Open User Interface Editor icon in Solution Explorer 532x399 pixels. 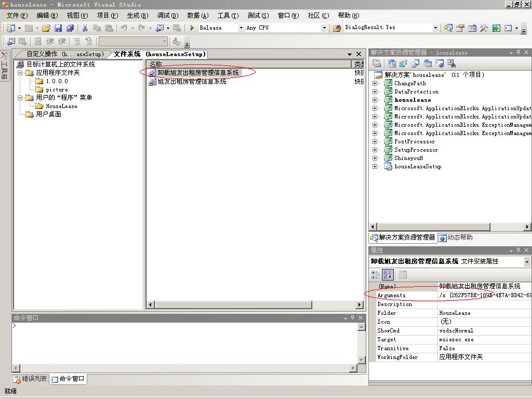pos(428,63)
